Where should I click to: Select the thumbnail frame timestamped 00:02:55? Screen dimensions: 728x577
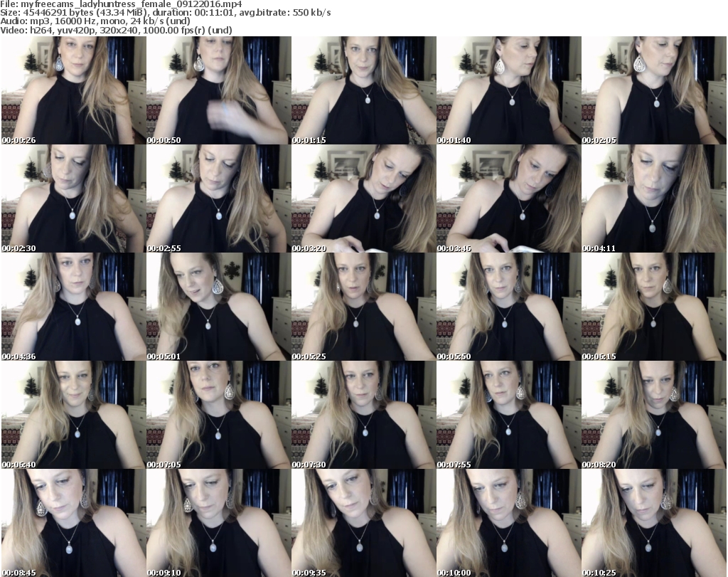[219, 198]
